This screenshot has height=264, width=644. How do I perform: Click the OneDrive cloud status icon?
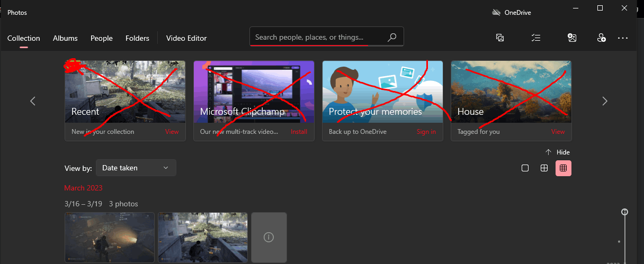(496, 12)
